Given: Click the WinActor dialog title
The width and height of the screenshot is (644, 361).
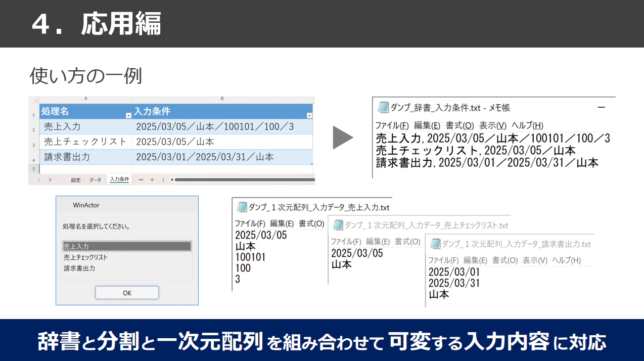Looking at the screenshot, I should [86, 205].
